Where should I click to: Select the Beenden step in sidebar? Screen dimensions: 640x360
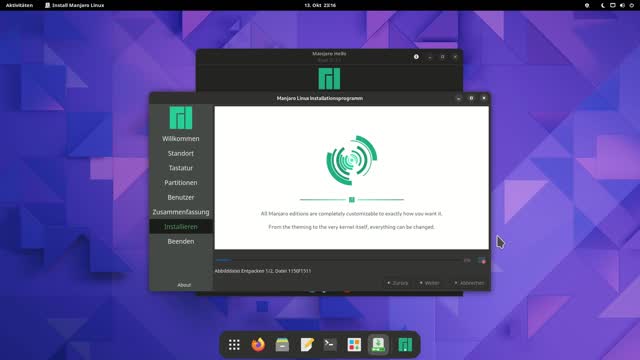pos(181,242)
